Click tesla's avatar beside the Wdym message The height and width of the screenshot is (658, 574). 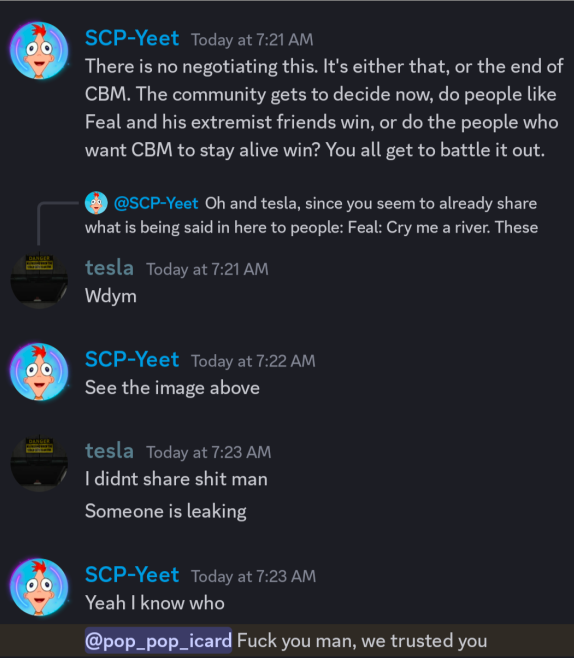coord(39,280)
